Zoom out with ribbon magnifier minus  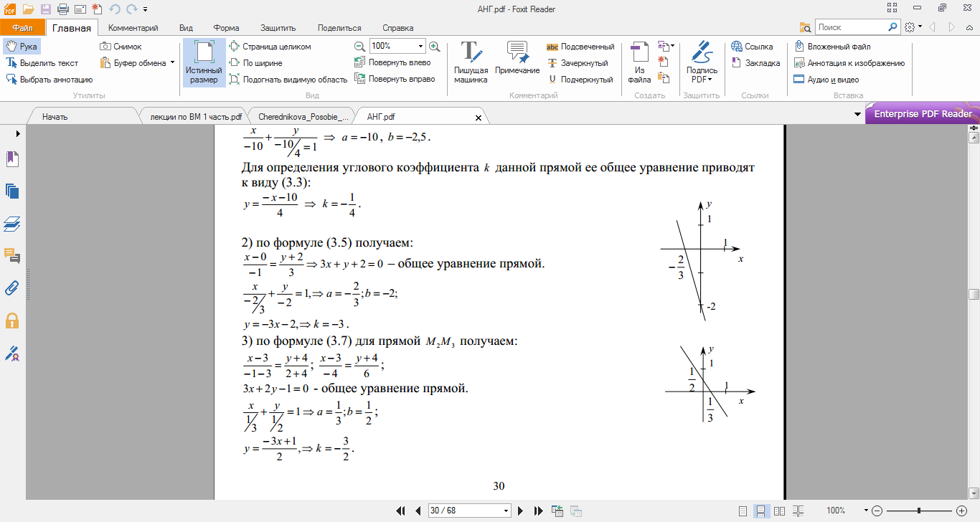(x=360, y=46)
